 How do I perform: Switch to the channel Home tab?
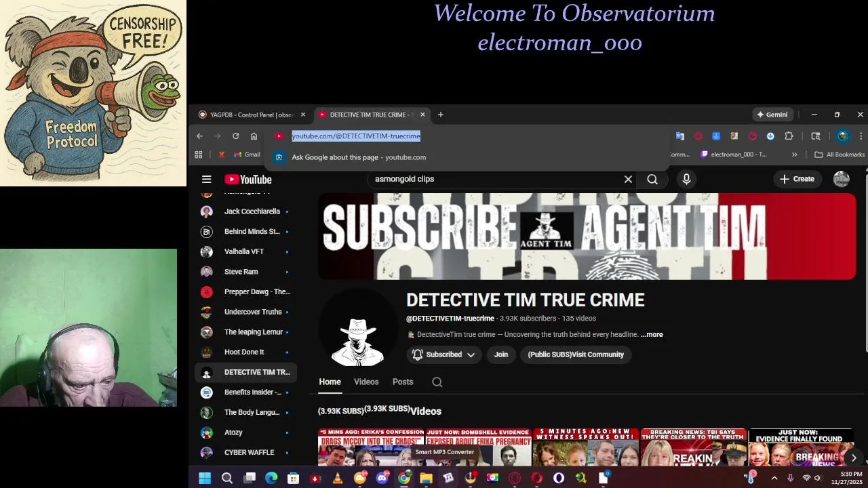330,382
